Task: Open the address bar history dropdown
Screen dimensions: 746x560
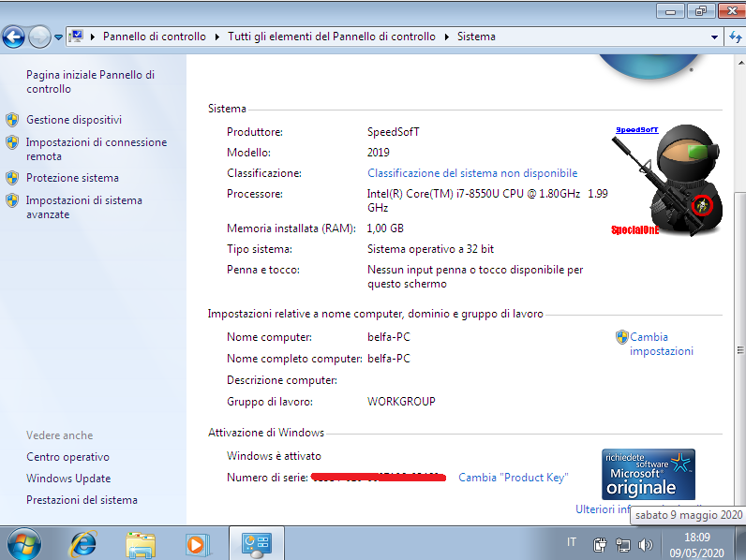Action: click(x=714, y=37)
